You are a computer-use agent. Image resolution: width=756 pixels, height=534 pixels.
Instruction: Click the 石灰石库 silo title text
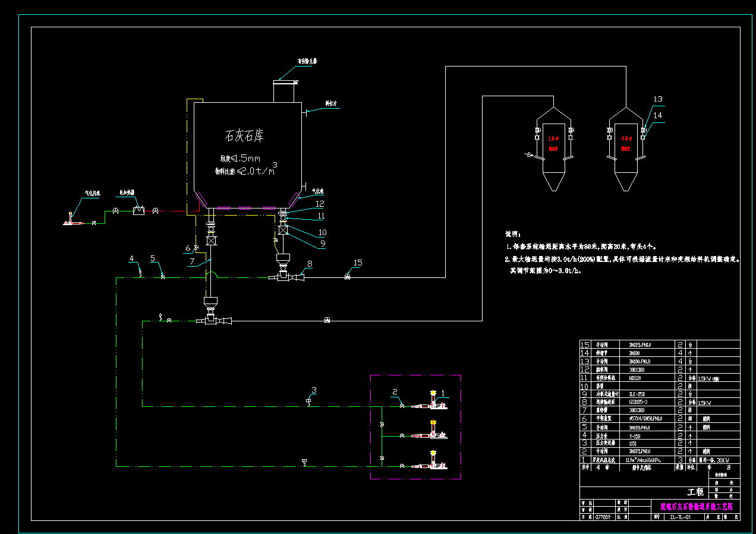coord(244,136)
